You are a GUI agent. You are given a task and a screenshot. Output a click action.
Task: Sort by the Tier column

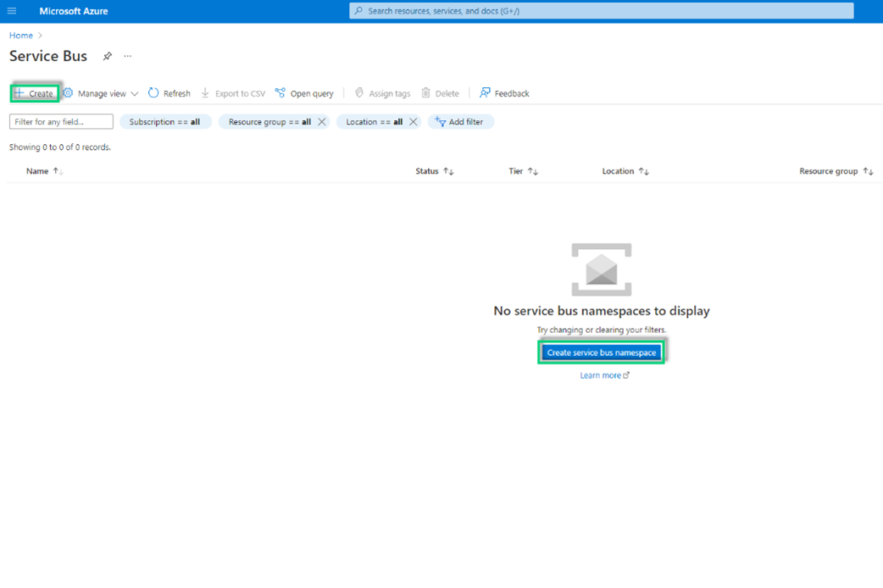[x=523, y=171]
